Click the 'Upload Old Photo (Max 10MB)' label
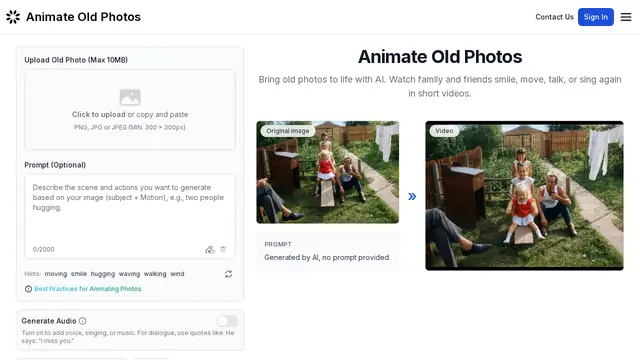The image size is (640, 360). pos(76,60)
